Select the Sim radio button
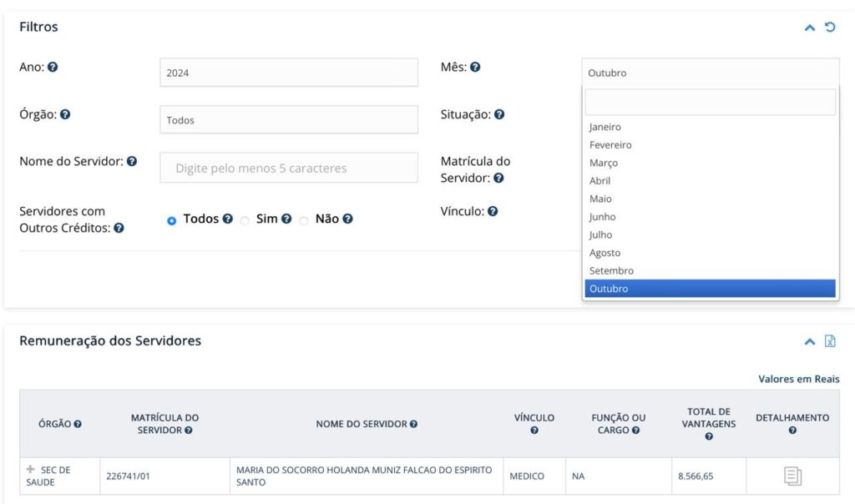Image resolution: width=855 pixels, height=504 pixels. tap(245, 220)
